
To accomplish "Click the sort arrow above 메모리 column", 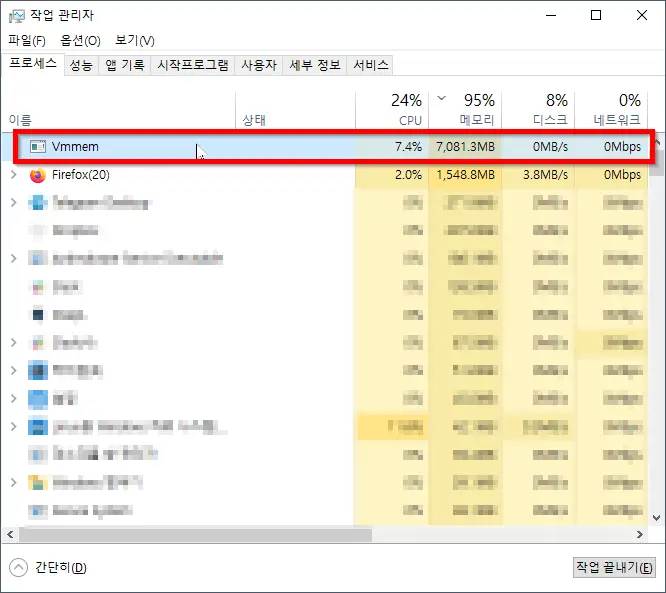I will [442, 98].
